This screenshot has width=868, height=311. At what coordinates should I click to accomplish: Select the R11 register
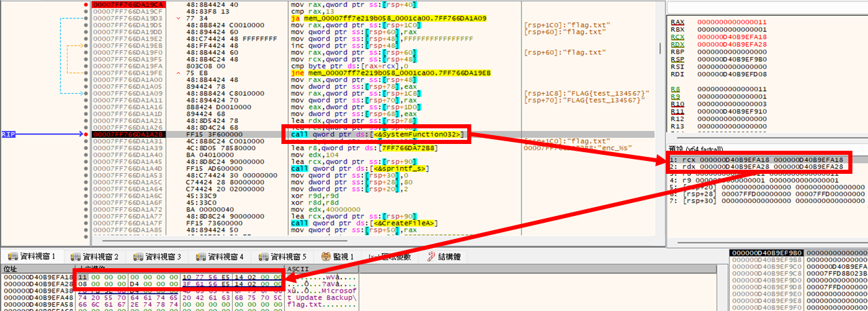(677, 111)
